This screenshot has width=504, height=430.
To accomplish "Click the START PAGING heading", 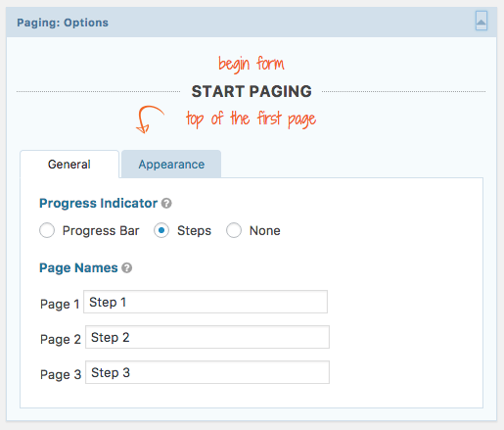I will [x=252, y=91].
